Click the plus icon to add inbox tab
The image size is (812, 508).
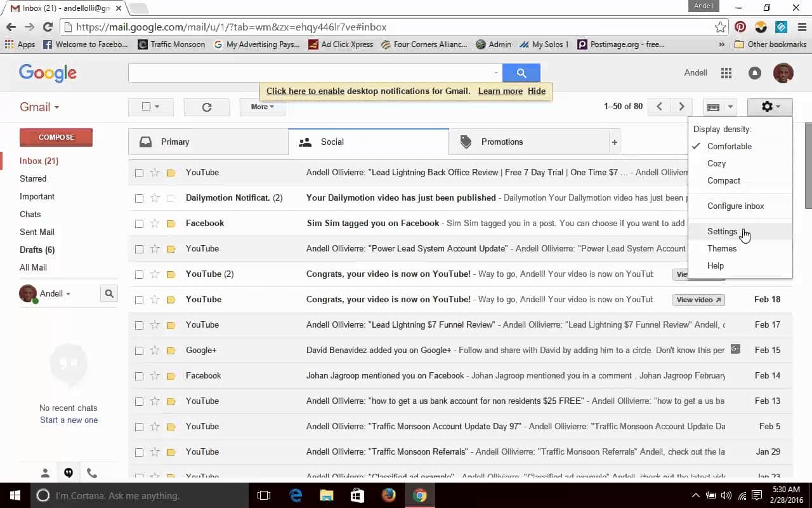click(614, 142)
